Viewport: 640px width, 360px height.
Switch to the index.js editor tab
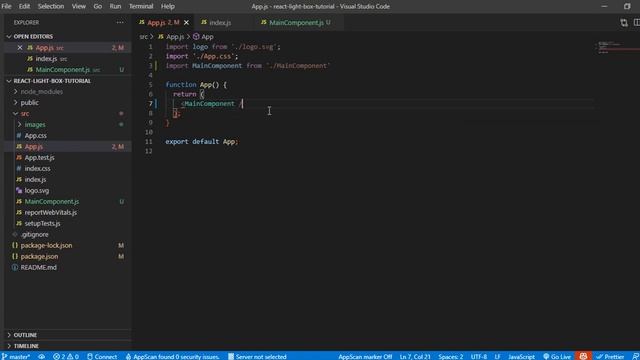click(220, 22)
